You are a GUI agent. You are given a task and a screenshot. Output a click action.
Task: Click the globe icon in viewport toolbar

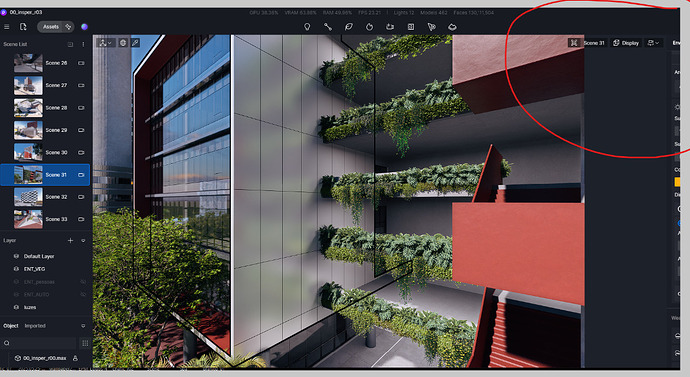tap(123, 43)
